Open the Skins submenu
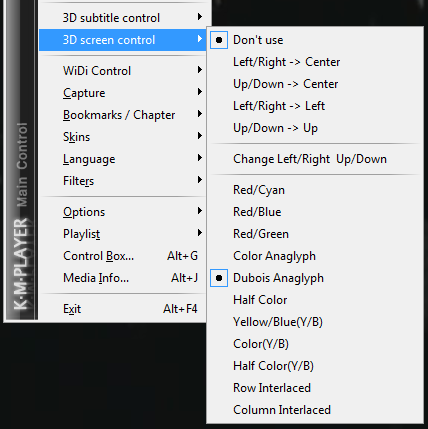The image size is (428, 429). [x=123, y=137]
